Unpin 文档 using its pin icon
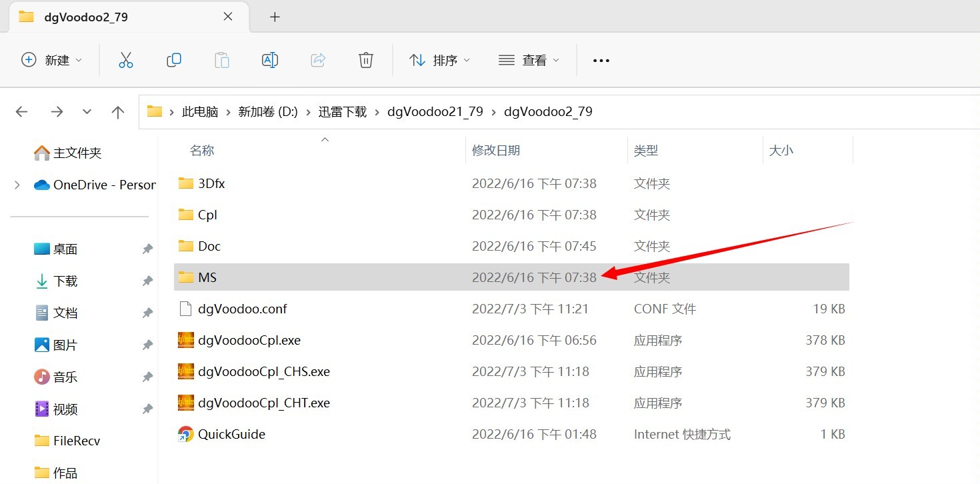The width and height of the screenshot is (980, 484). [x=147, y=313]
